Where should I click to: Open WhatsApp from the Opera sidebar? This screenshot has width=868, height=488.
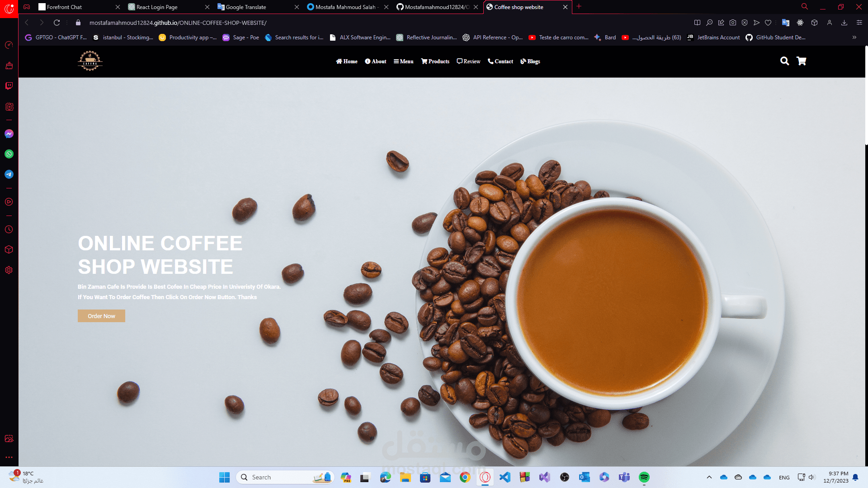click(x=9, y=154)
